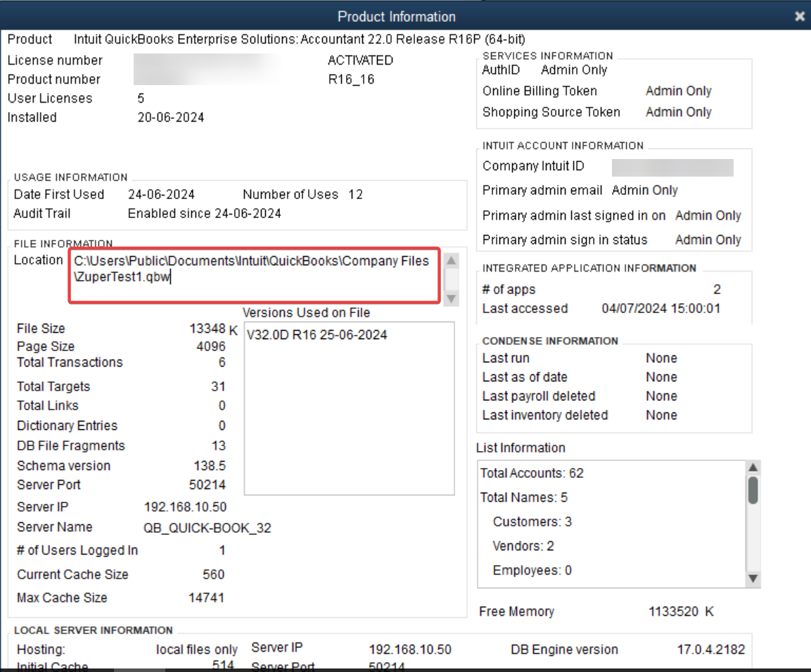Click the 'Customers: 3' list row
Viewport: 811px width, 672px height.
(532, 521)
